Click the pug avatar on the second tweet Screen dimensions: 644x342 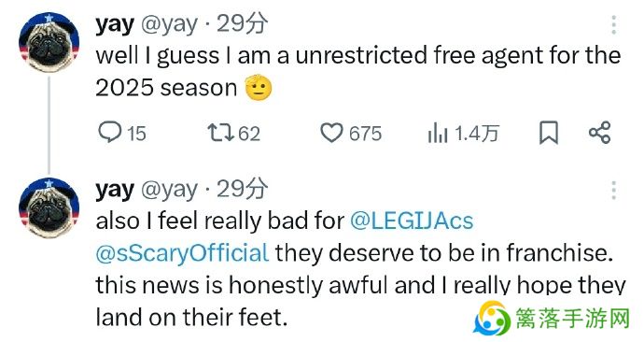point(49,208)
